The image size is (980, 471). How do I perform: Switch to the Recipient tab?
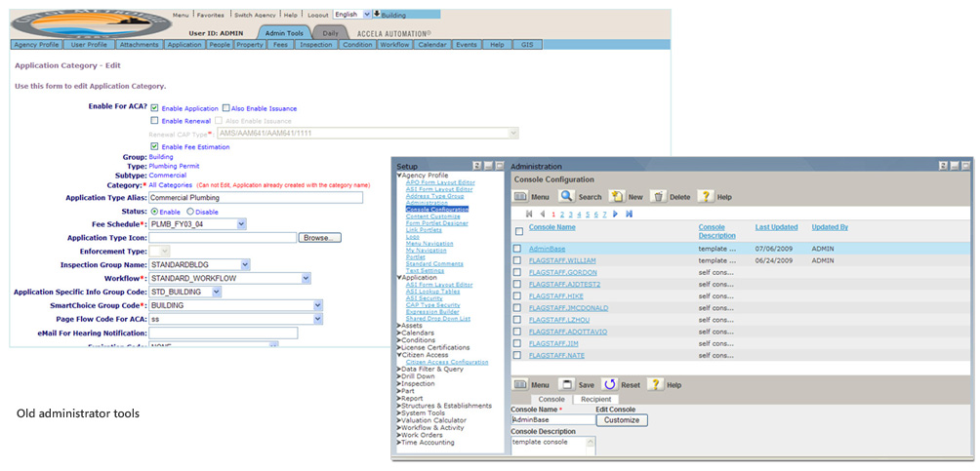pos(595,399)
